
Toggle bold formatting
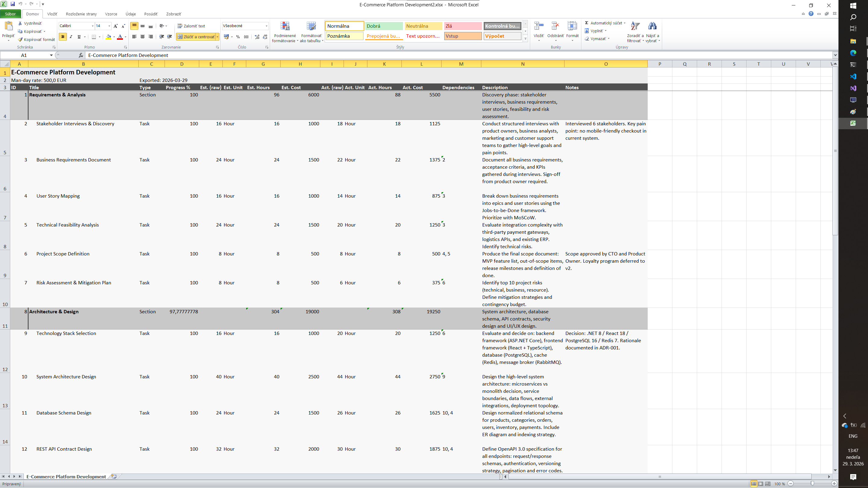point(63,37)
